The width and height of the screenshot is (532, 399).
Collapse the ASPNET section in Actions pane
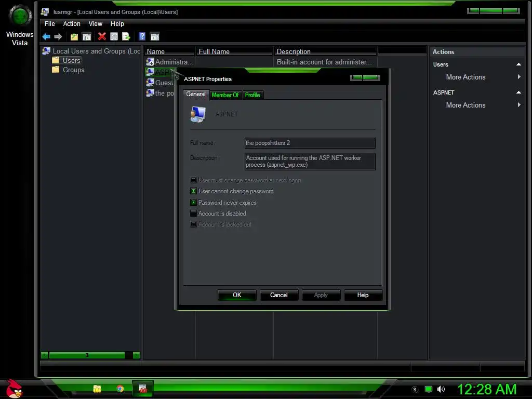click(x=518, y=92)
